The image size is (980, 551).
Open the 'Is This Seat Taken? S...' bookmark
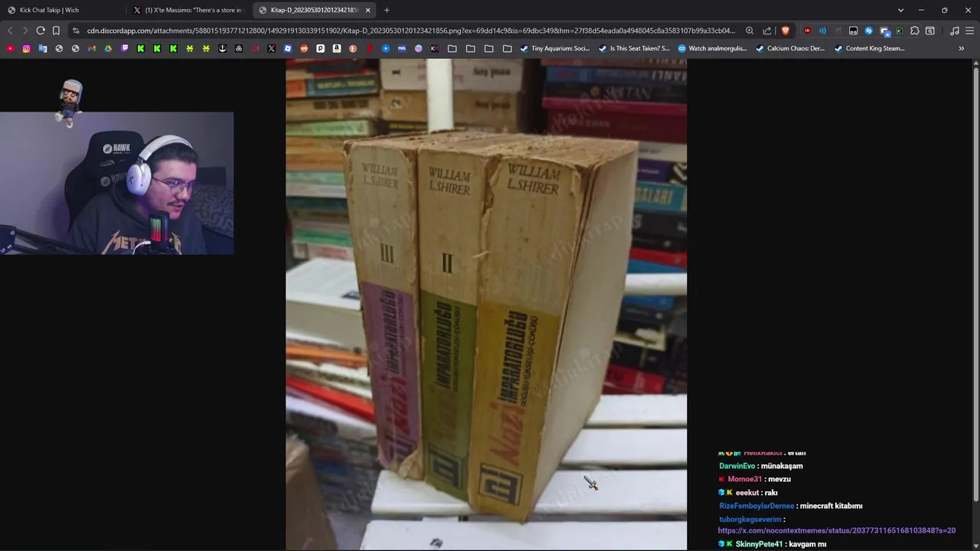point(634,48)
